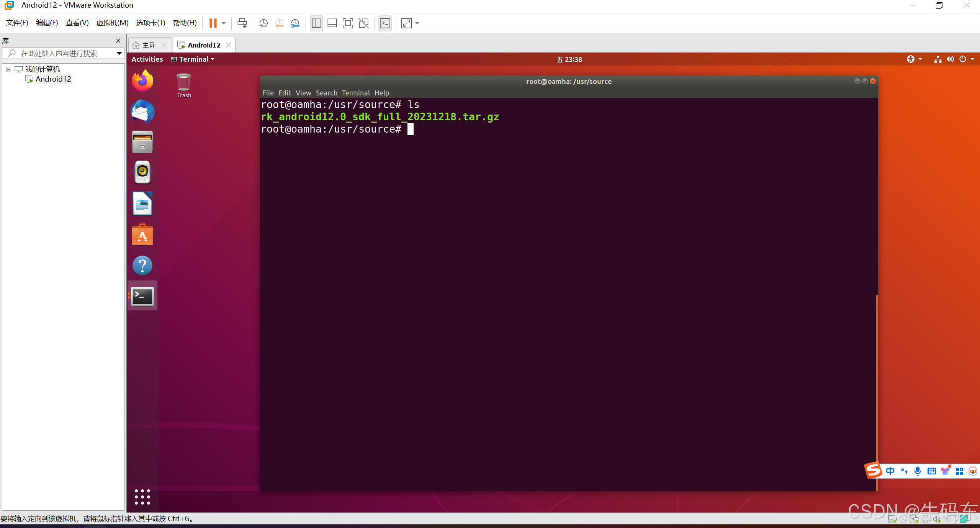This screenshot has width=980, height=528.
Task: Open the pause button power dropdown arrow
Action: click(x=224, y=23)
